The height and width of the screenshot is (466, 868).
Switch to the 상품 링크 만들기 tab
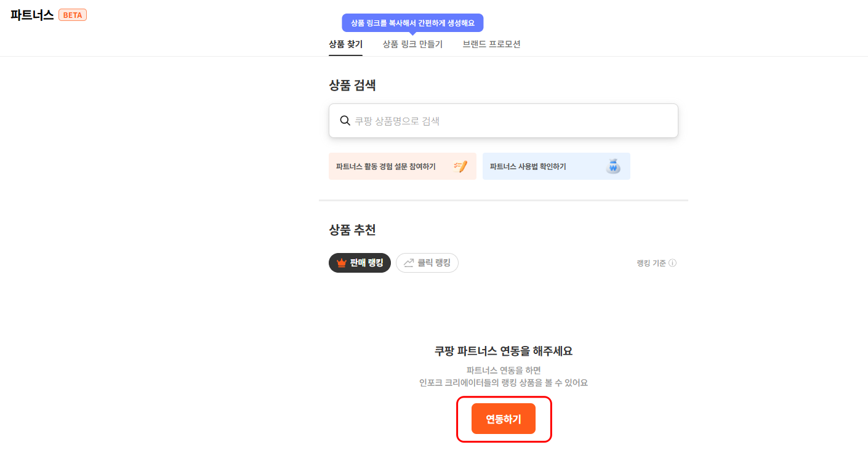click(x=412, y=44)
